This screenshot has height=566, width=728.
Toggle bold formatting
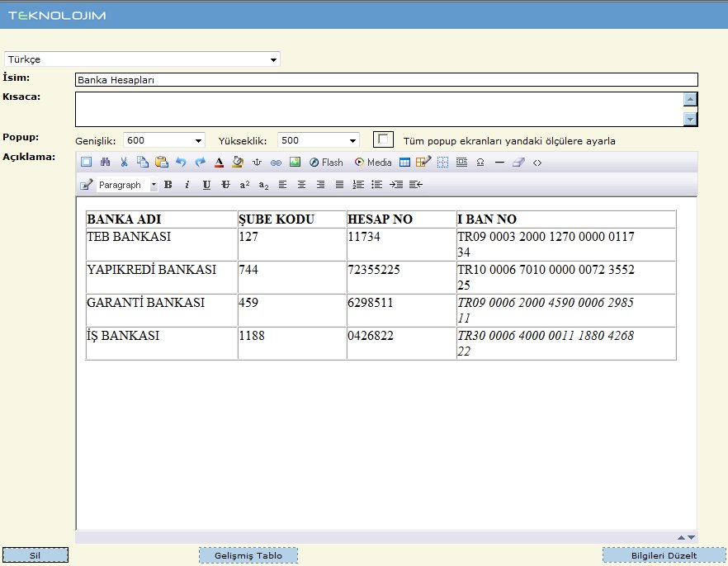pyautogui.click(x=168, y=185)
